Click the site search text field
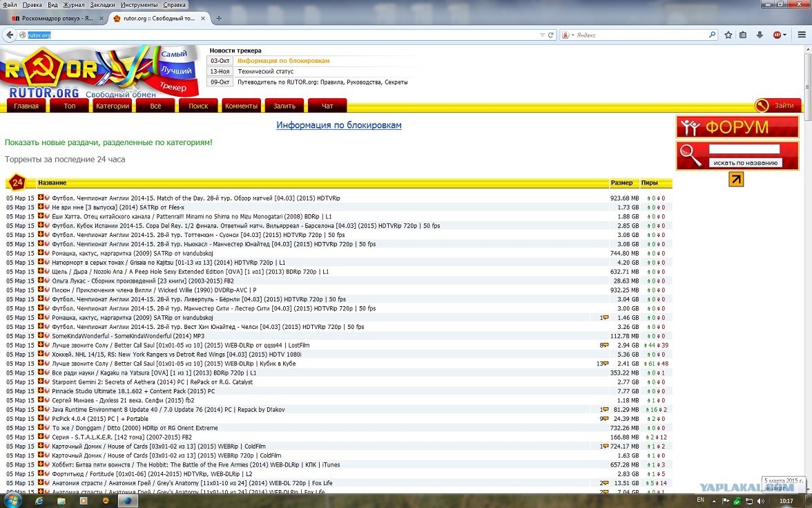The image size is (812, 508). pyautogui.click(x=744, y=149)
